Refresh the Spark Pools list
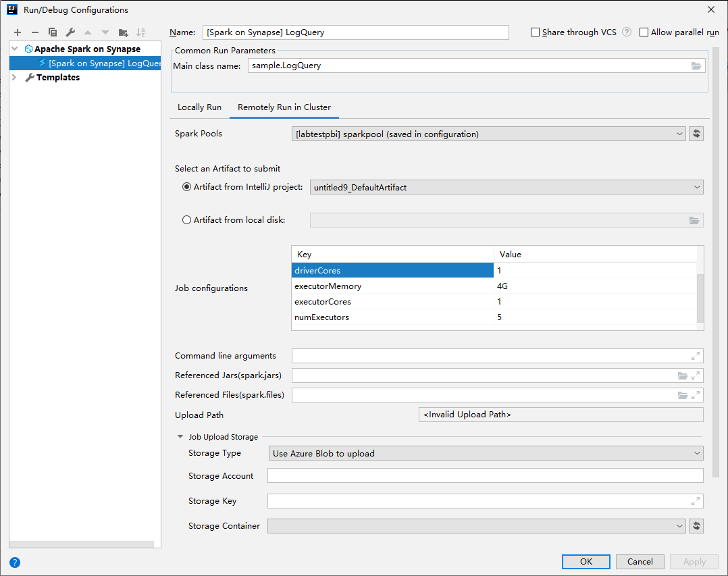 point(696,133)
